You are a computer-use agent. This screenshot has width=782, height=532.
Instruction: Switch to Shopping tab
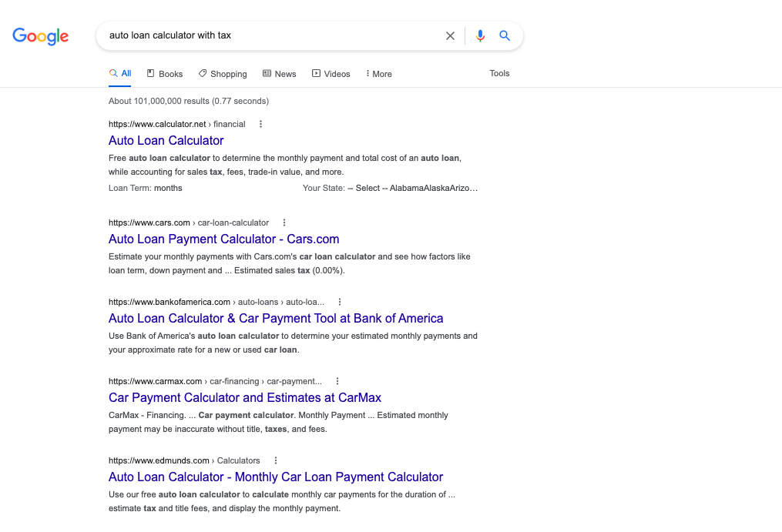(x=223, y=74)
